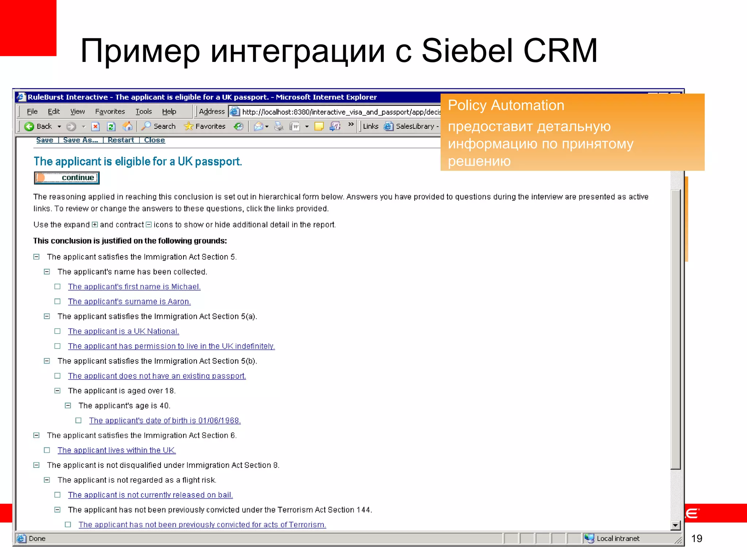
Task: Open Back button history dropdown
Action: (59, 127)
